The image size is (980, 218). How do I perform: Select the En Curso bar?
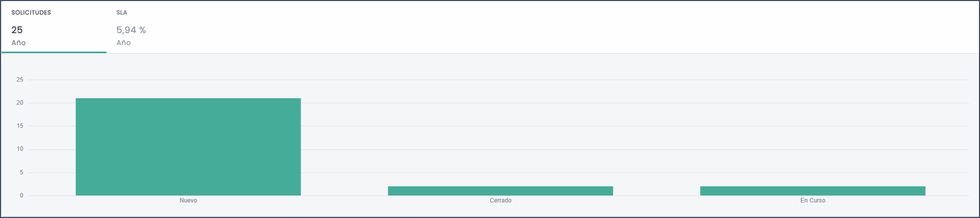pyautogui.click(x=812, y=191)
